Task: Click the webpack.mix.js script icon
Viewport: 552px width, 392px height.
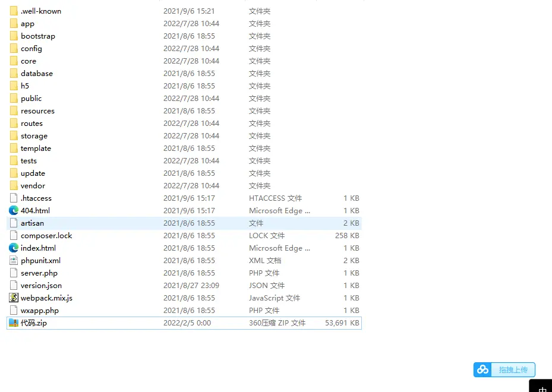Action: coord(14,298)
